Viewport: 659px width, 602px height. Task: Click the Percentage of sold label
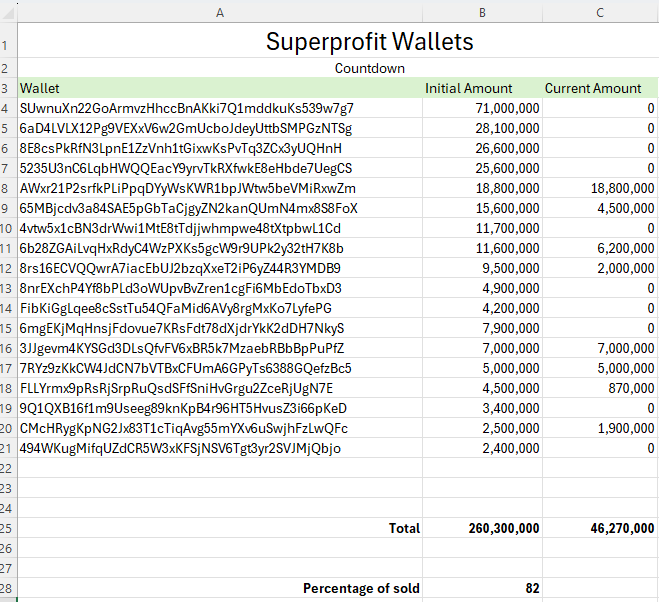point(361,588)
